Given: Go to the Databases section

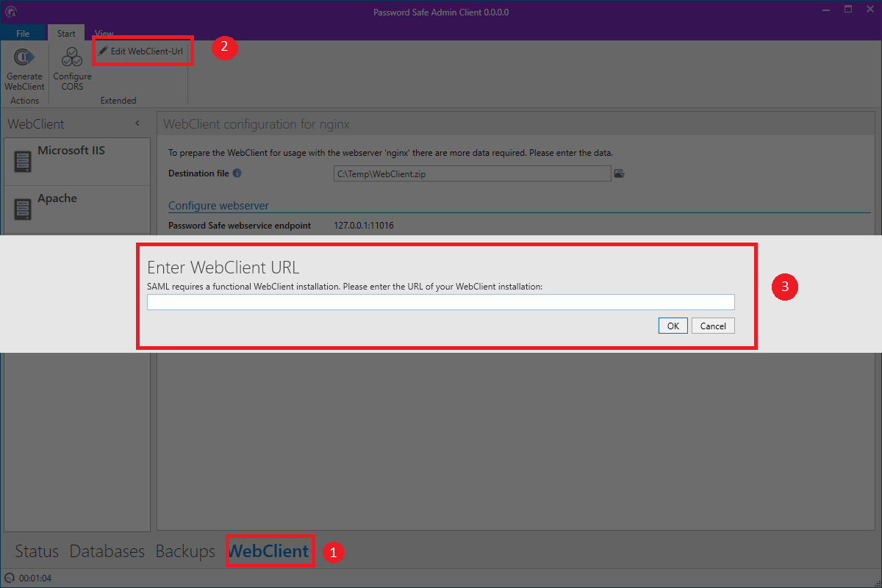Looking at the screenshot, I should [x=107, y=551].
